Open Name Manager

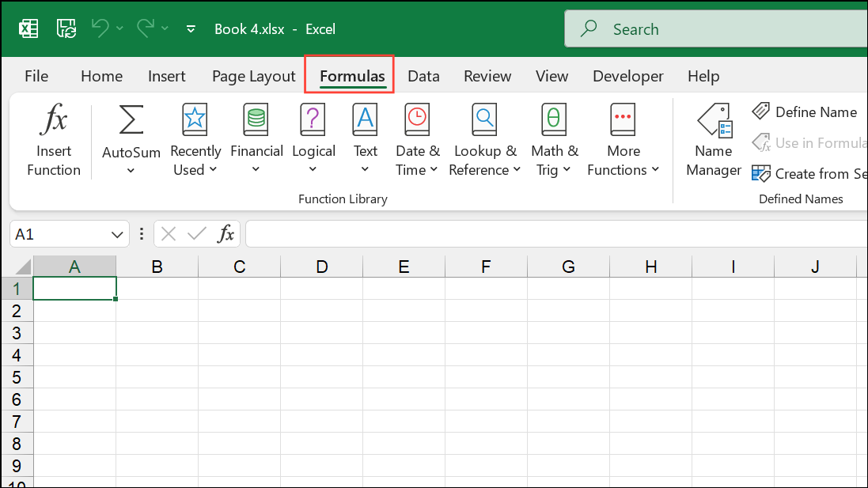click(714, 141)
